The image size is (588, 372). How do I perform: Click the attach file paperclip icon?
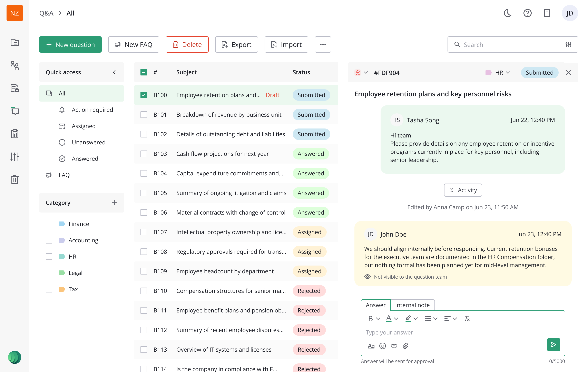pos(405,346)
